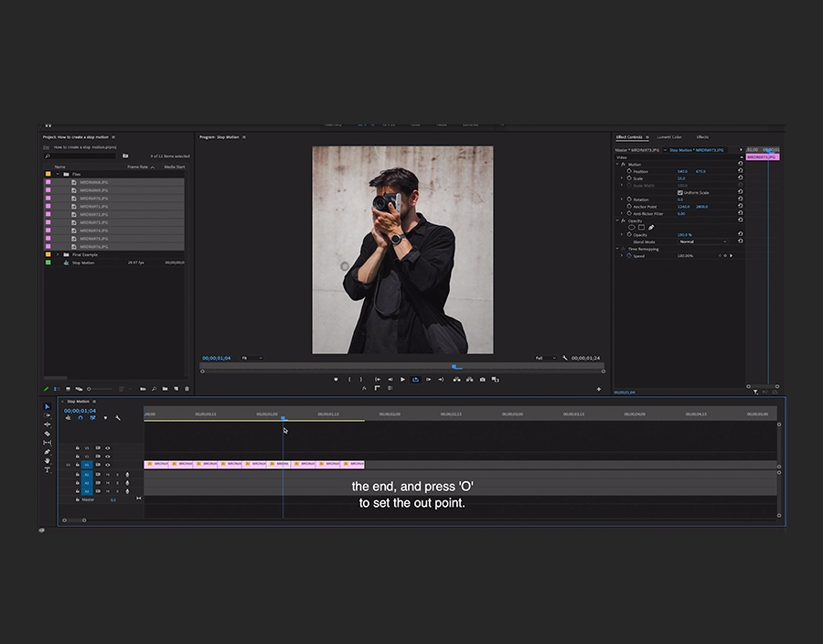Image resolution: width=823 pixels, height=644 pixels.
Task: Select the Ripple Edit tool
Action: [48, 424]
